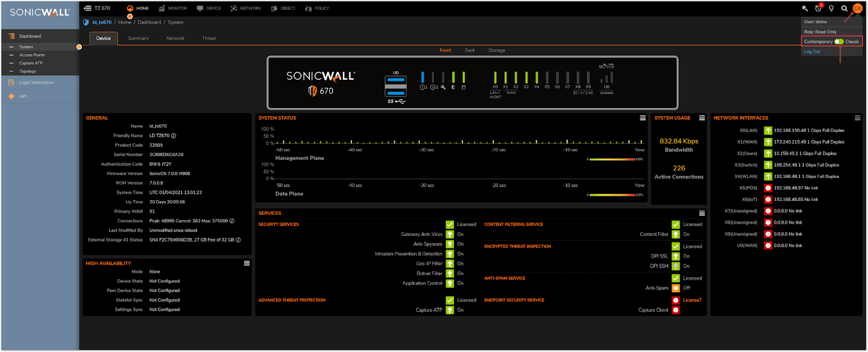Click the License? link for Endpoint Security

[x=692, y=300]
